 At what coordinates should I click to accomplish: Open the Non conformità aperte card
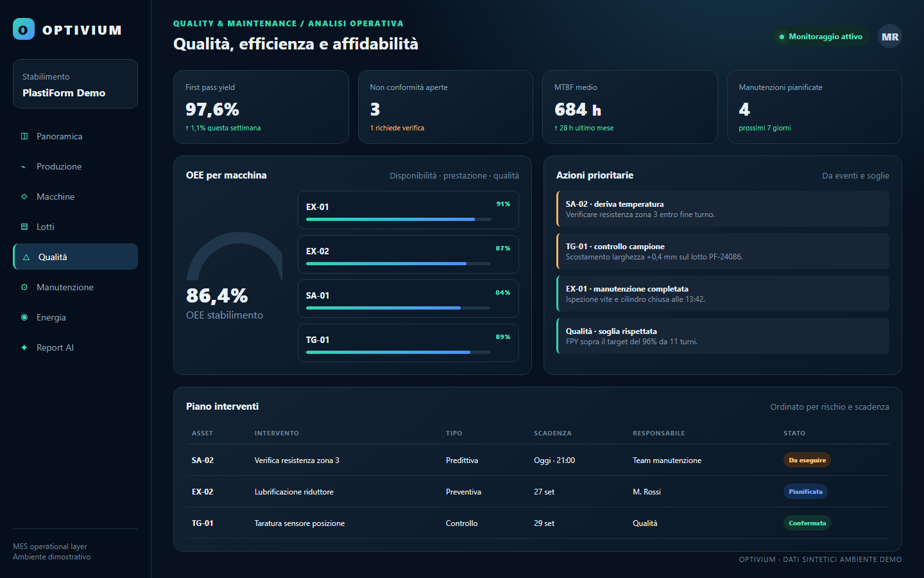(445, 107)
